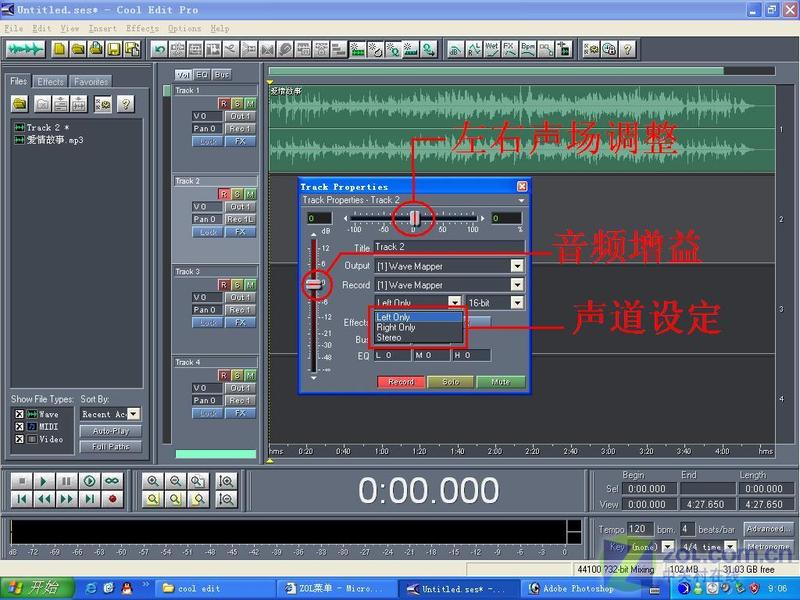The image size is (800, 600).
Task: Click the volume fader handle in Track Properties
Action: pos(314,285)
